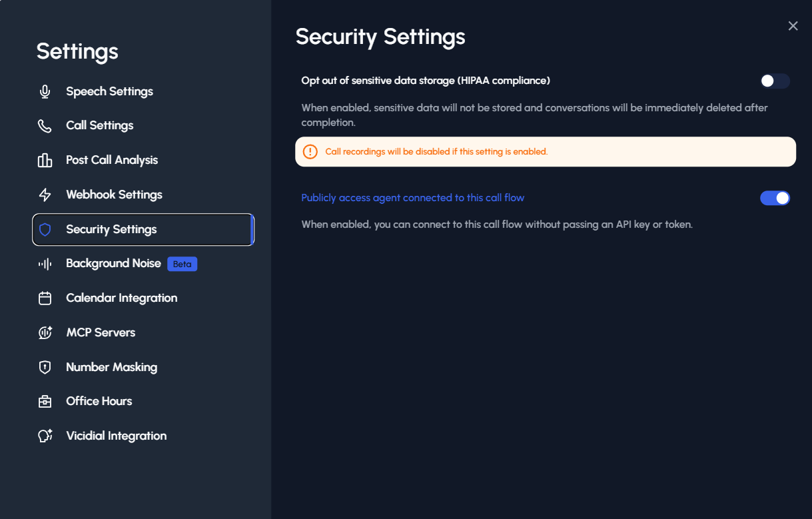Click the lightning bolt Webhook Settings icon
The height and width of the screenshot is (519, 812).
pos(45,195)
